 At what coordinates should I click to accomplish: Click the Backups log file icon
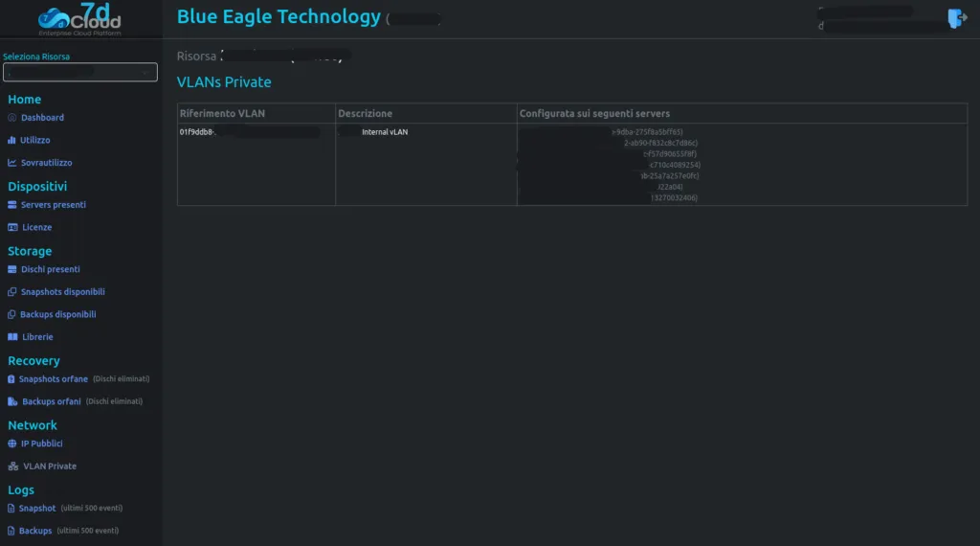pos(11,531)
